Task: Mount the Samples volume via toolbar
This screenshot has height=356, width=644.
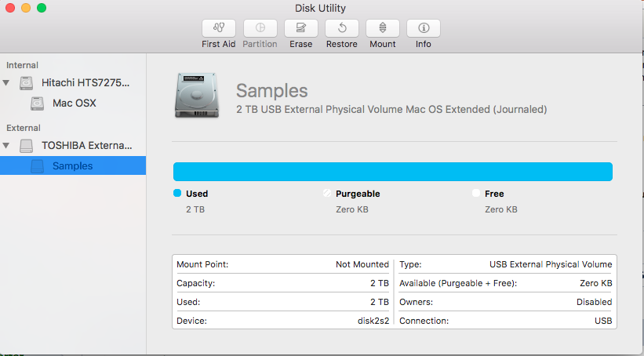Action: click(x=382, y=28)
